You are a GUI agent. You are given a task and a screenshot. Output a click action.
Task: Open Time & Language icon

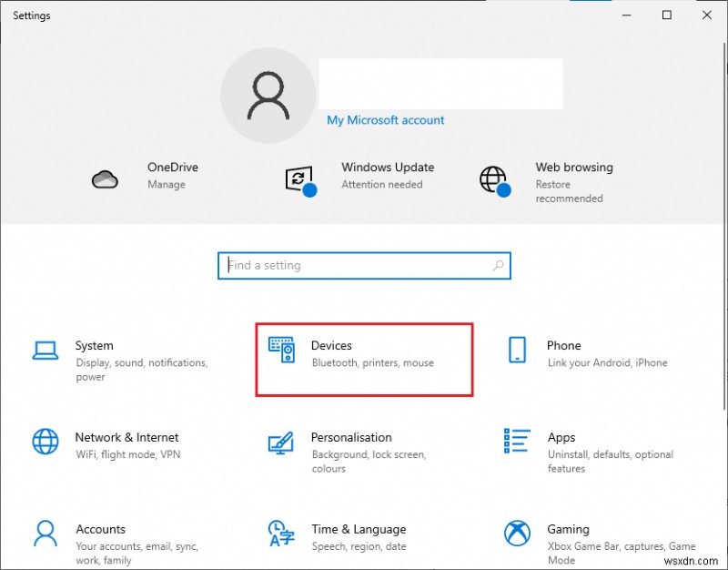[281, 534]
